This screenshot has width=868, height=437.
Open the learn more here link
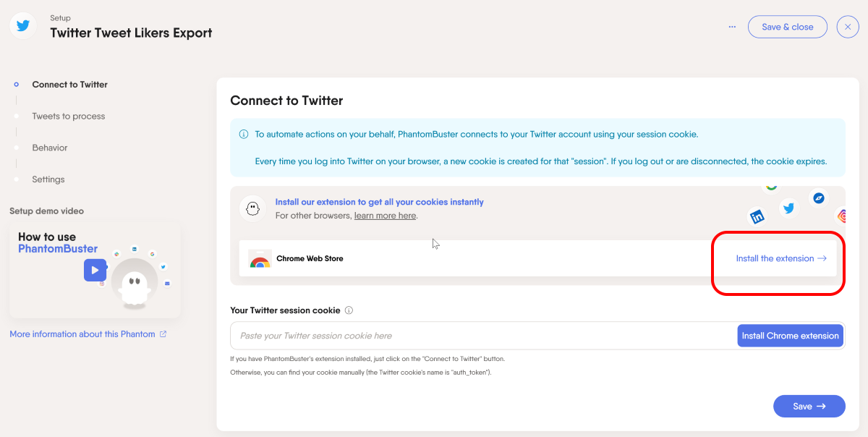pyautogui.click(x=385, y=216)
